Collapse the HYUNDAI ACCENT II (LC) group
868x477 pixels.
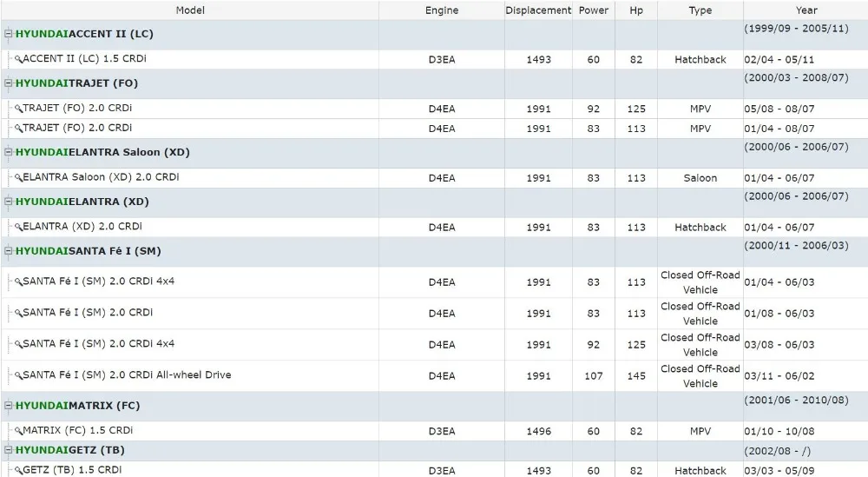(x=9, y=34)
